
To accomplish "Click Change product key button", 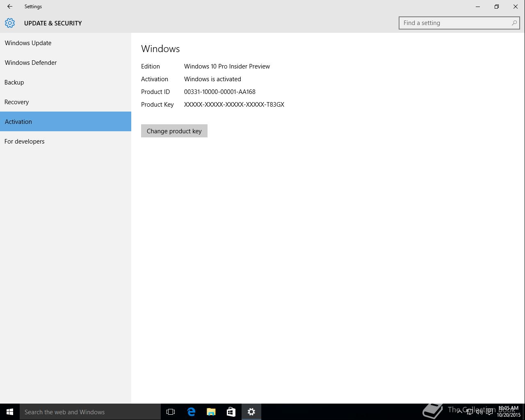I will click(x=174, y=131).
